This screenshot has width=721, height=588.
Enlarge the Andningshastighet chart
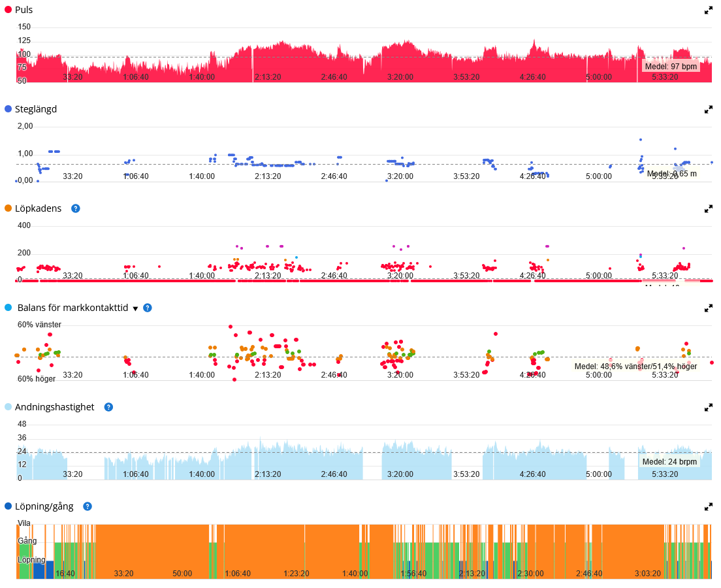(x=708, y=408)
